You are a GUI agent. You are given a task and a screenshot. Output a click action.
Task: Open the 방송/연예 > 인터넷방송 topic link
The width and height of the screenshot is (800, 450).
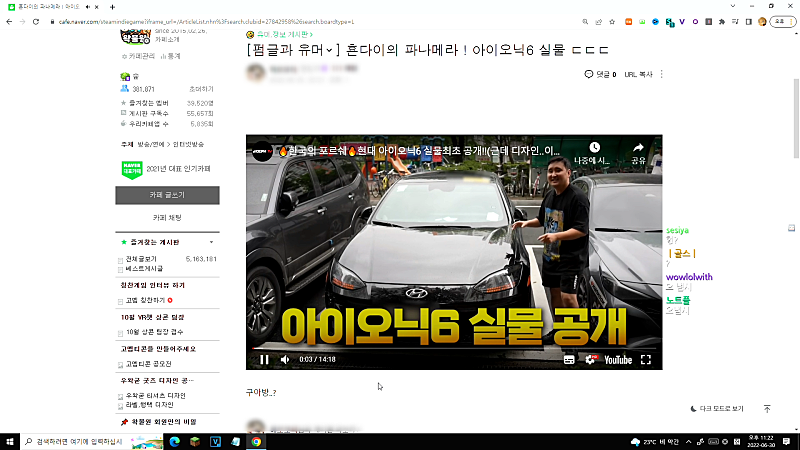coord(170,144)
